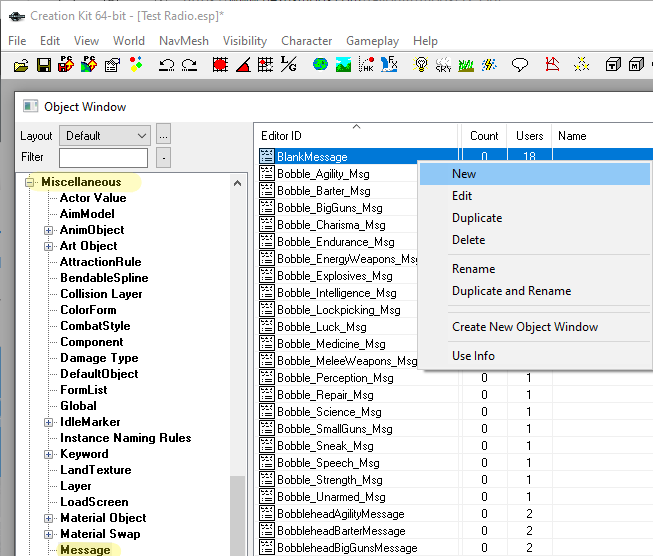Click the yellow sparkle markers icon
This screenshot has width=653, height=556.
pos(581,64)
